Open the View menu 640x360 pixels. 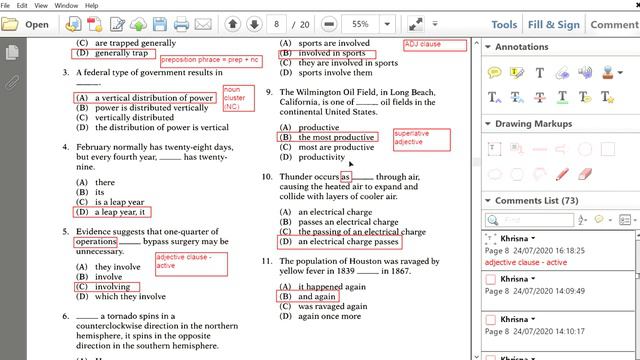[41, 6]
